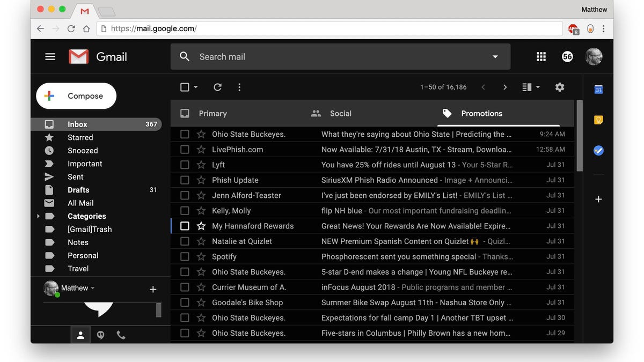Open Gmail settings gear
The height and width of the screenshot is (362, 644).
click(559, 86)
